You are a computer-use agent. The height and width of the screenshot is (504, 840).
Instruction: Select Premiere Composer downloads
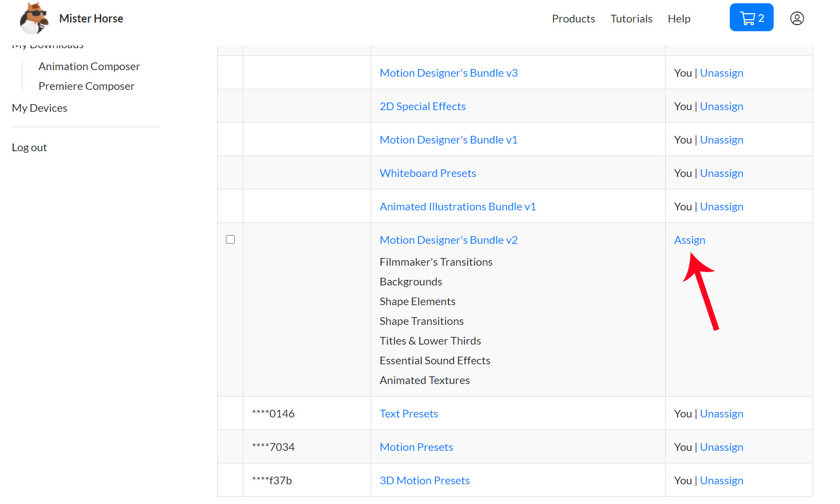click(86, 86)
